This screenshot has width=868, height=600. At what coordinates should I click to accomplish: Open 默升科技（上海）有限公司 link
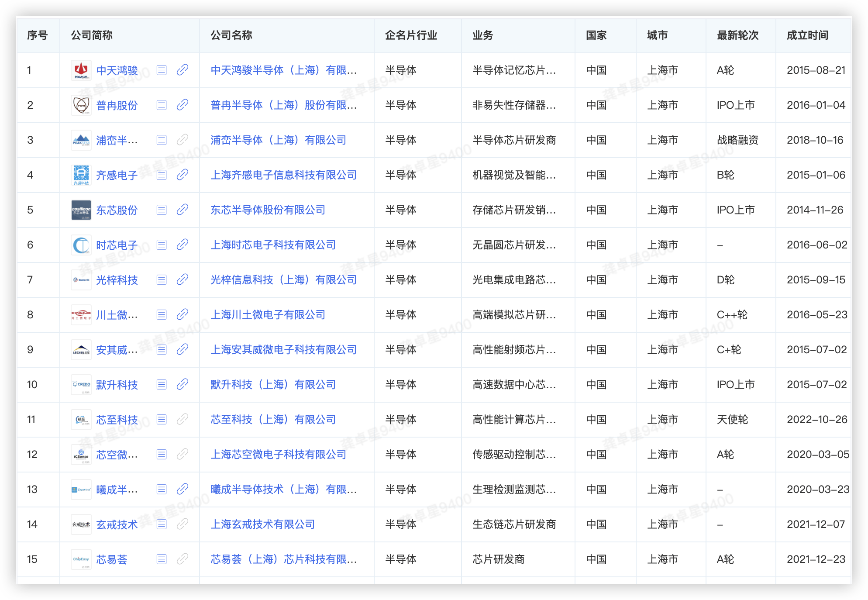click(x=273, y=384)
